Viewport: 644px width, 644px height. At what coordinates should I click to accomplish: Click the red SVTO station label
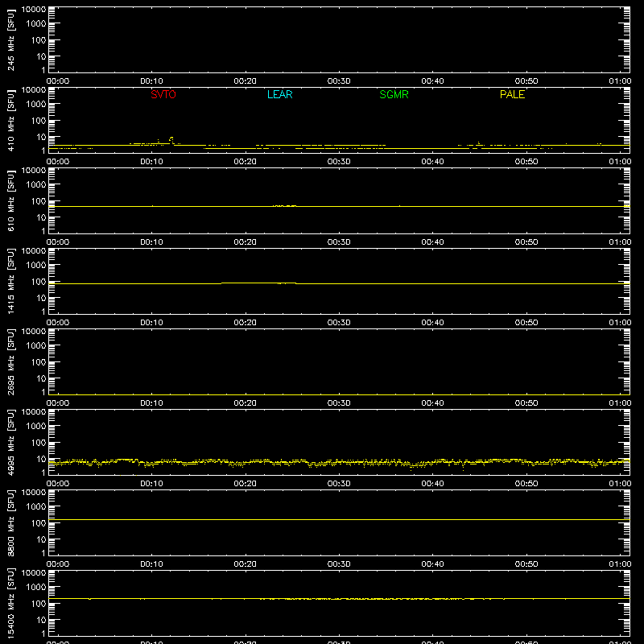163,94
